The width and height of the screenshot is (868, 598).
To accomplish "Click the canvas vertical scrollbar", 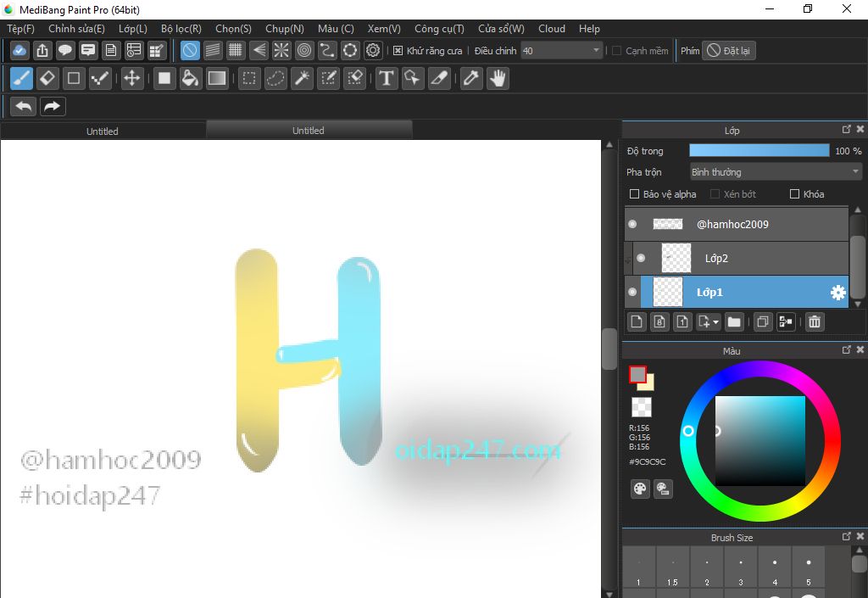I will [x=609, y=349].
